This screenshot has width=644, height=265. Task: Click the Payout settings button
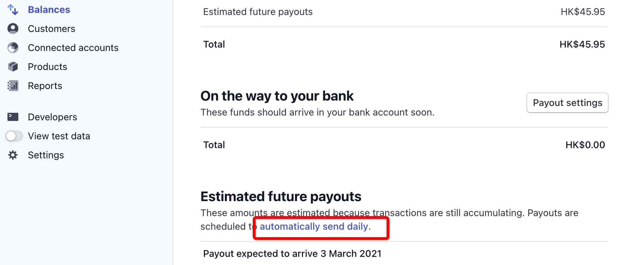(x=567, y=103)
